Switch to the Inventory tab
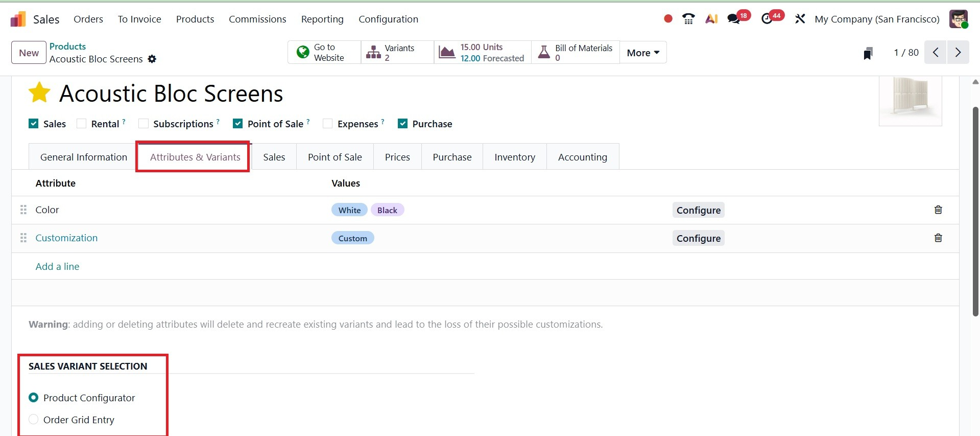 click(514, 157)
